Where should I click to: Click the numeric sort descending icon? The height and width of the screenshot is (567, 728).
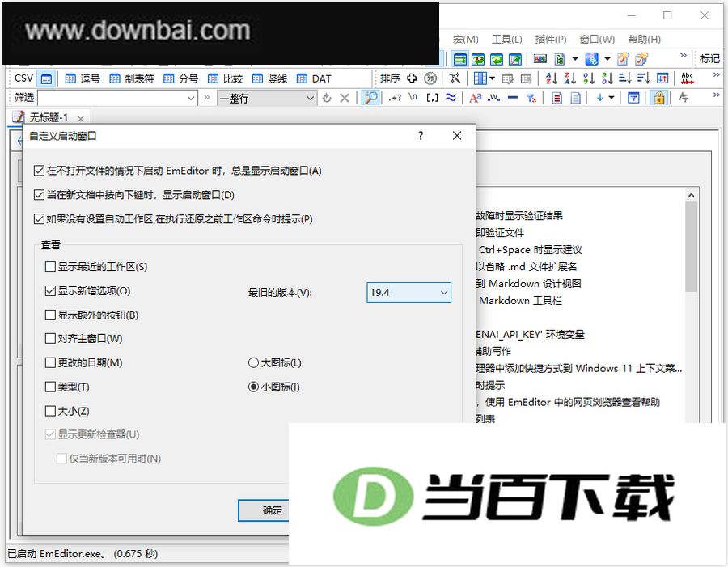coord(607,78)
